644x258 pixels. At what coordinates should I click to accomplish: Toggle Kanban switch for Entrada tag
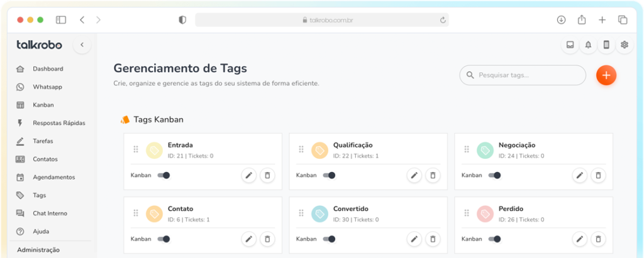[x=164, y=176]
